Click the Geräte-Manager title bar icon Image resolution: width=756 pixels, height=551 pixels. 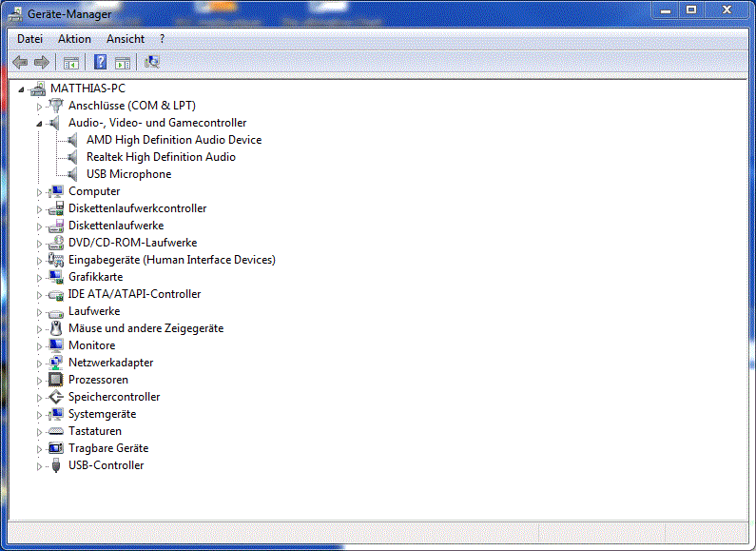tap(15, 14)
